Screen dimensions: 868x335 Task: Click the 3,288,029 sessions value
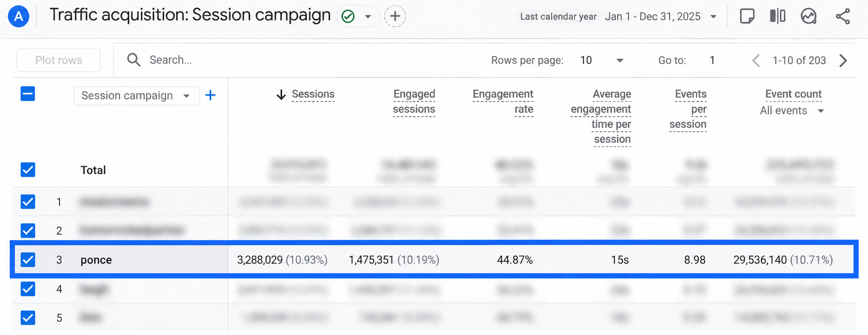pyautogui.click(x=260, y=260)
